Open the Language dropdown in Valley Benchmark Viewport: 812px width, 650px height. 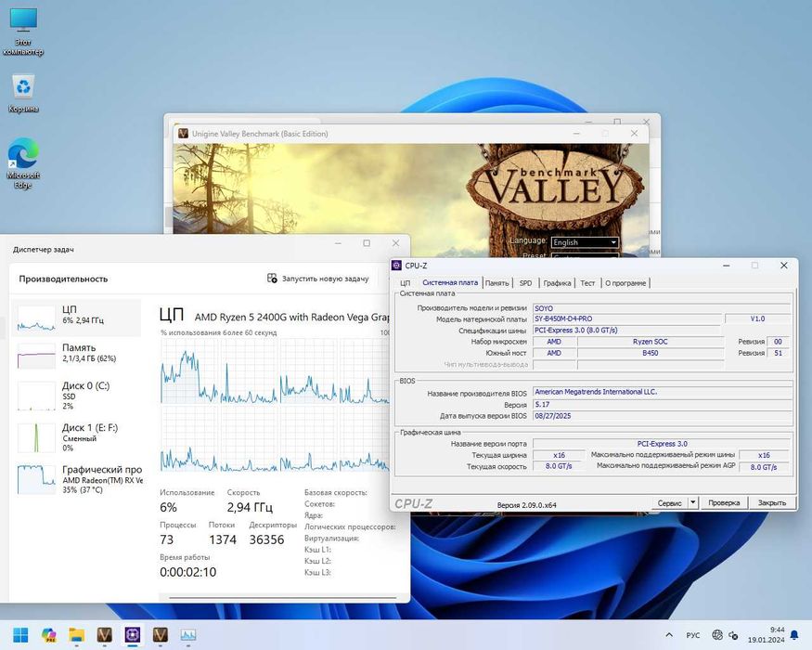[x=585, y=242]
